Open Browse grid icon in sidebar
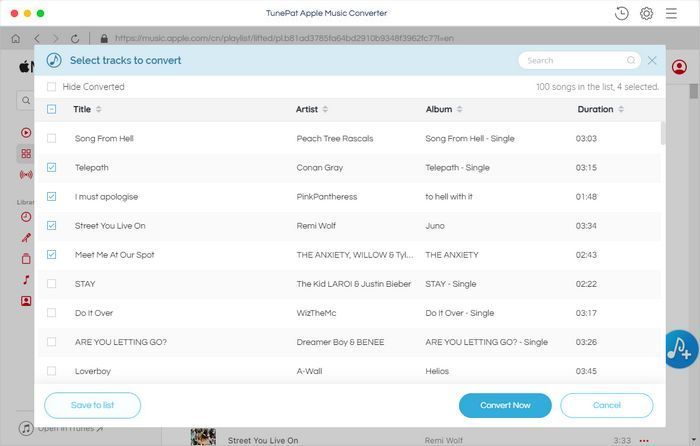Screen dimensions: 700x446 pyautogui.click(x=26, y=154)
